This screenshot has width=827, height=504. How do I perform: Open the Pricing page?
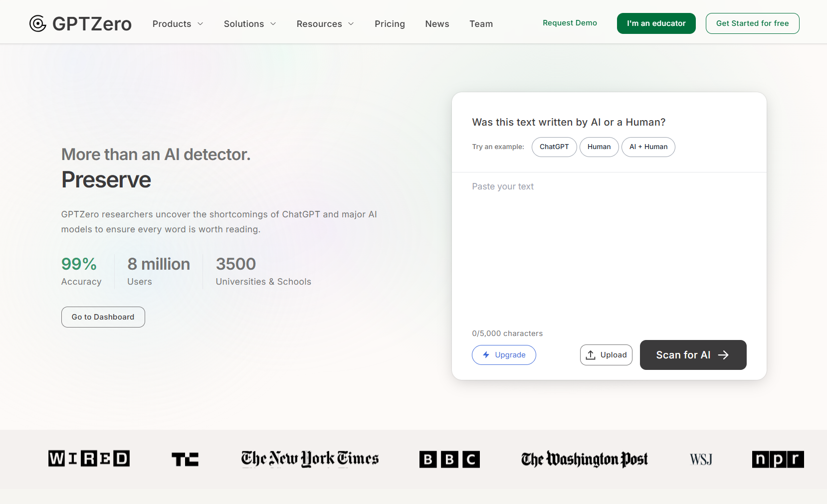pyautogui.click(x=390, y=24)
